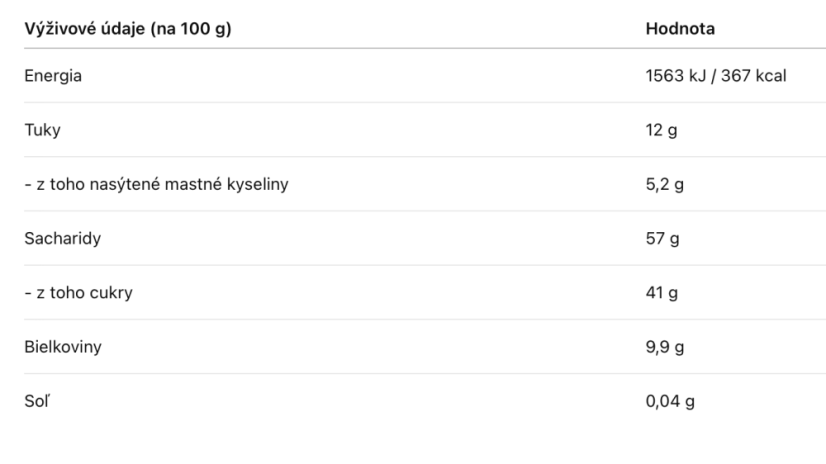Click the word 'kyseliny' in the saturated fats row
826x464 pixels.
point(258,184)
